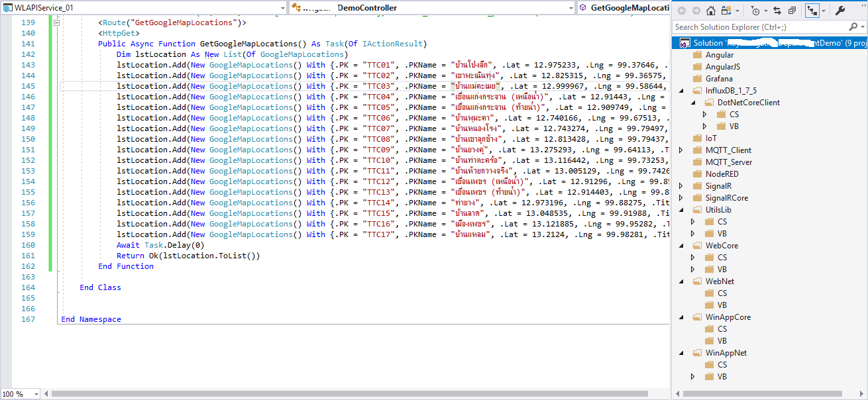Expand the MQTT_Client folder
868x400 pixels.
click(x=681, y=150)
